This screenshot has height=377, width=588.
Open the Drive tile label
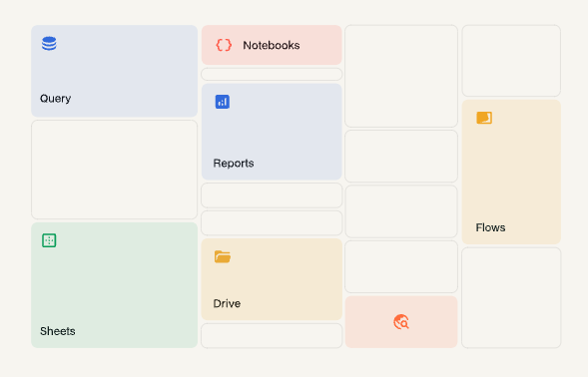(227, 303)
